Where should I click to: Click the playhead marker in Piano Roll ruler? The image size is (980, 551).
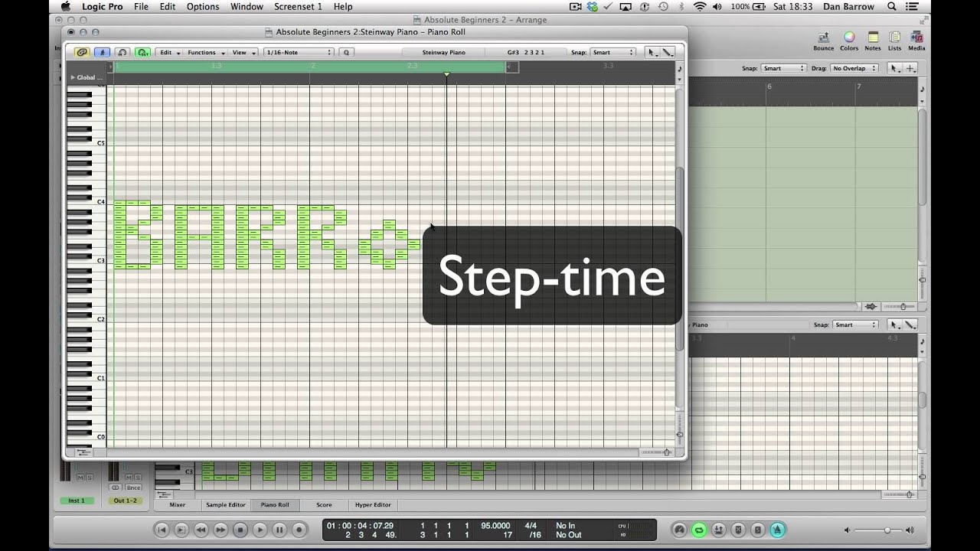pos(446,74)
